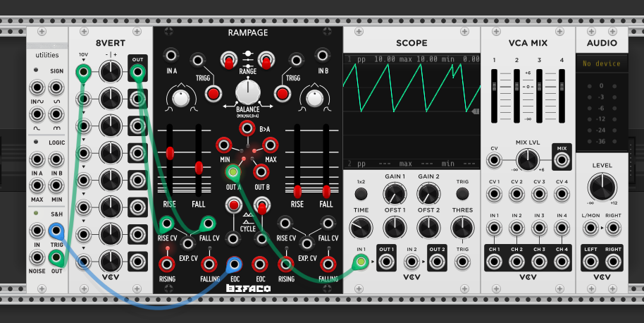The height and width of the screenshot is (323, 644).
Task: Click the Rampage BALANCE knob
Action: pyautogui.click(x=247, y=92)
